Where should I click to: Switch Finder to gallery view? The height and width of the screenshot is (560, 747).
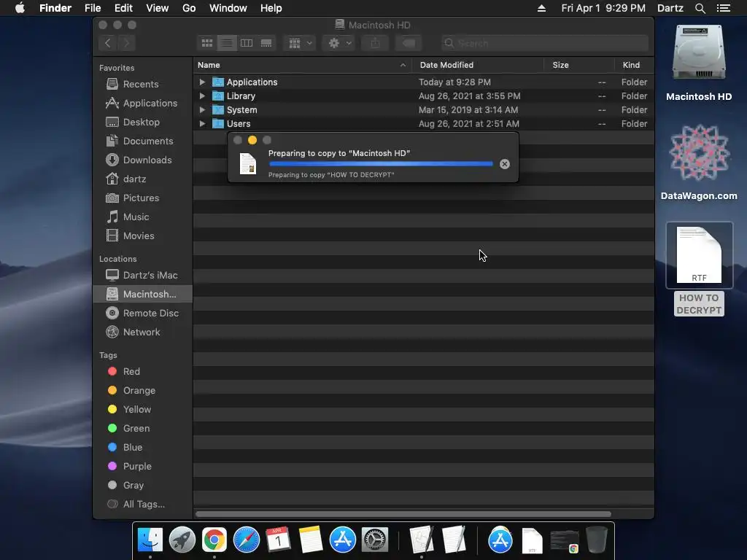coord(266,43)
